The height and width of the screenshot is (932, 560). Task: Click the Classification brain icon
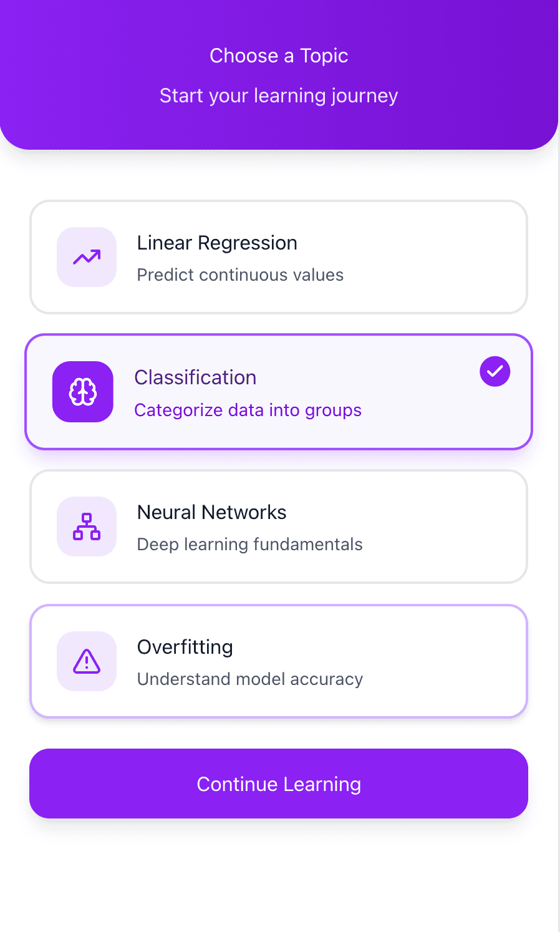[x=83, y=392]
